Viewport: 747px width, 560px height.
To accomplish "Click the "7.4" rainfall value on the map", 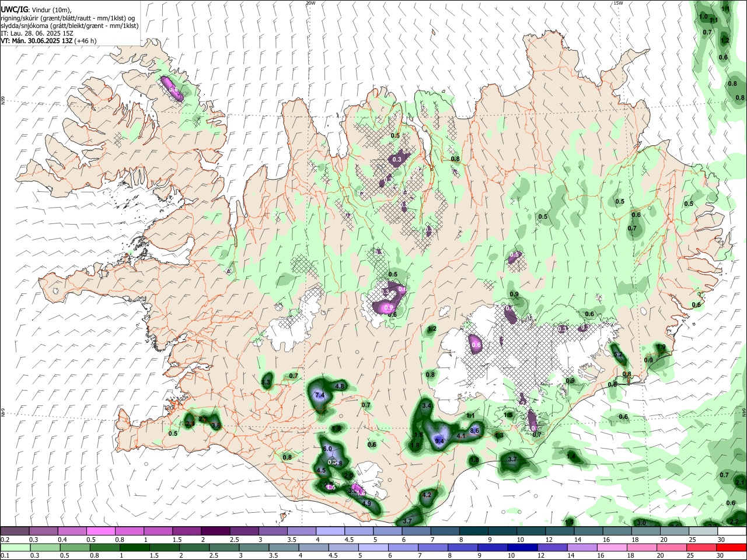I will click(x=319, y=395).
